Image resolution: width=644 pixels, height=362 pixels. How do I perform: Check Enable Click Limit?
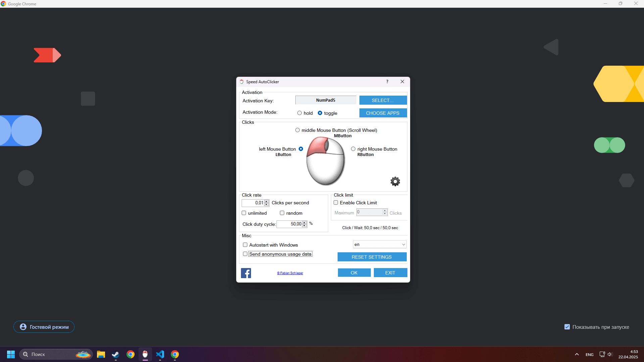[336, 203]
